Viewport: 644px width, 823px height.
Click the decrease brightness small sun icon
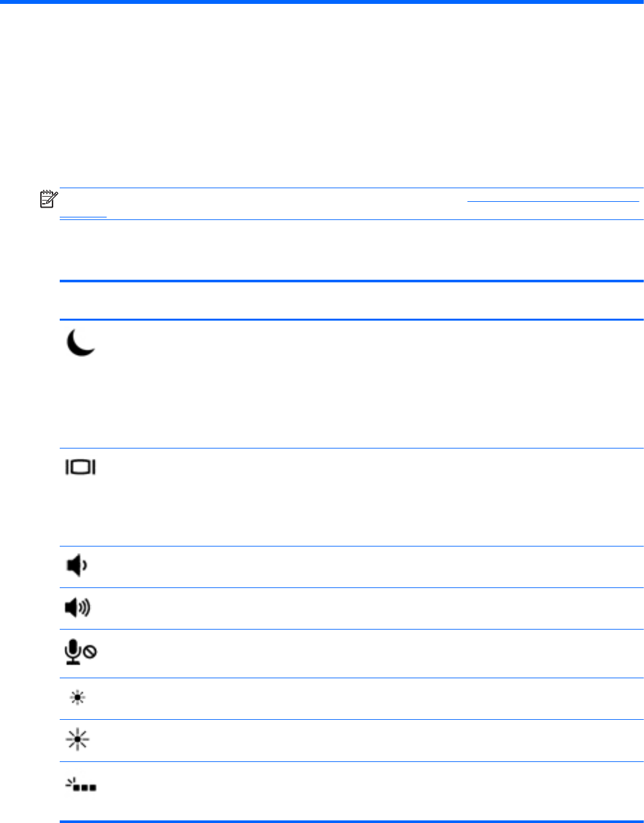click(77, 699)
